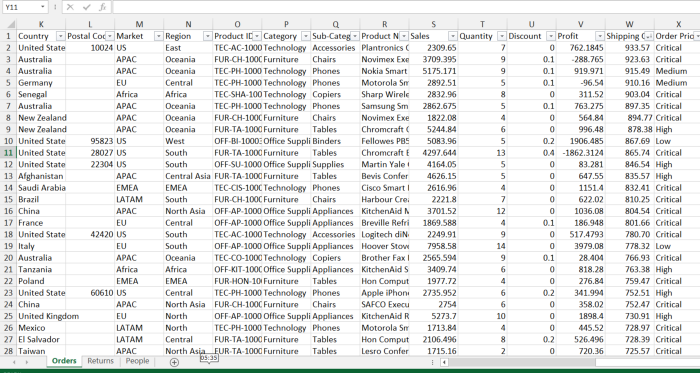Open the Country column filter dropdown

pos(60,36)
